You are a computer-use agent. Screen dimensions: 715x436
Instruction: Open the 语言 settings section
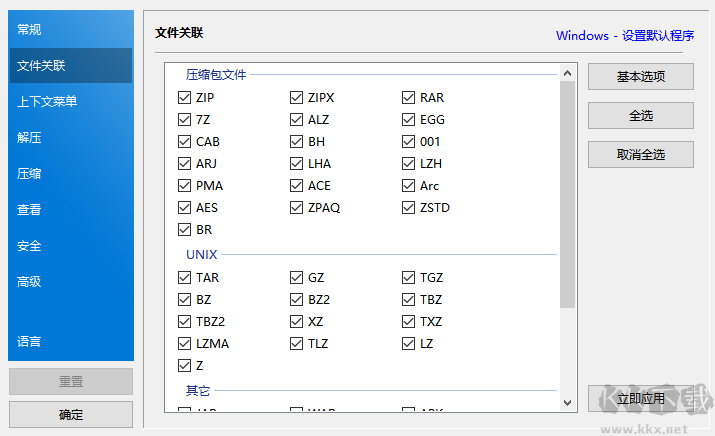[x=30, y=342]
